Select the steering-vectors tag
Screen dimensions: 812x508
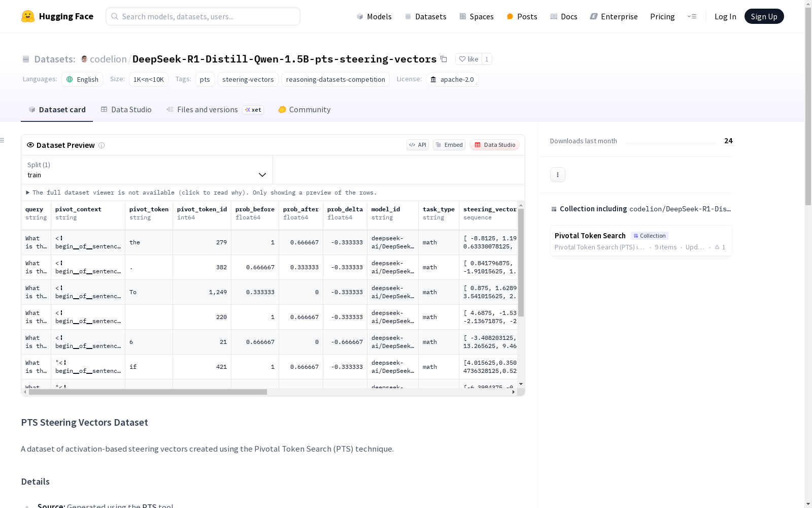[x=248, y=79]
